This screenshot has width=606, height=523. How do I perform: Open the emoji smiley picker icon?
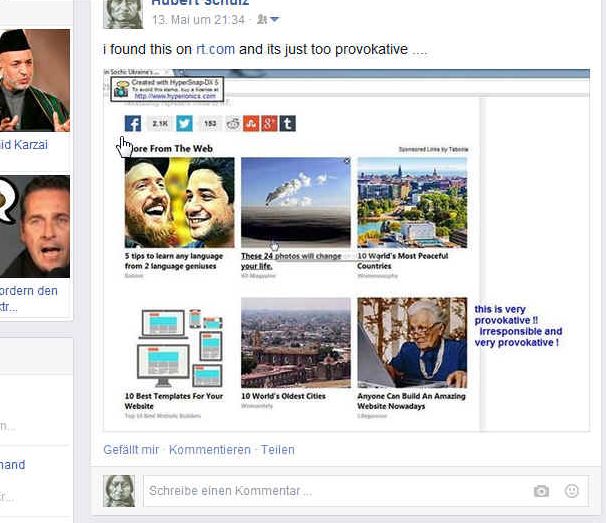pos(572,491)
